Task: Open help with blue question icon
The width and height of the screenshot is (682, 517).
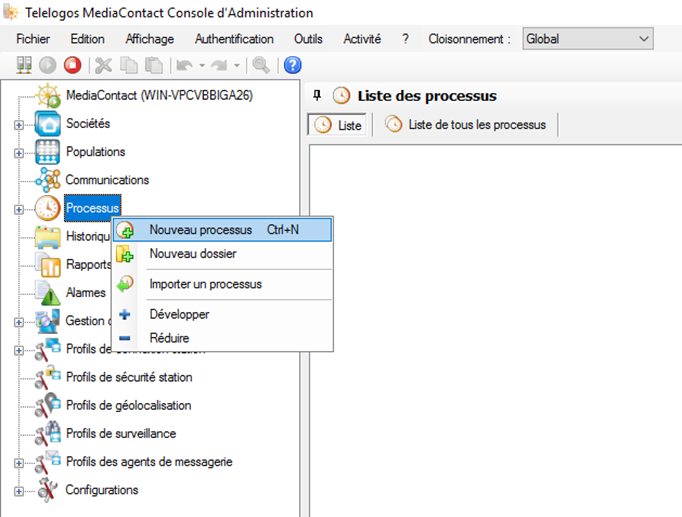Action: tap(293, 65)
